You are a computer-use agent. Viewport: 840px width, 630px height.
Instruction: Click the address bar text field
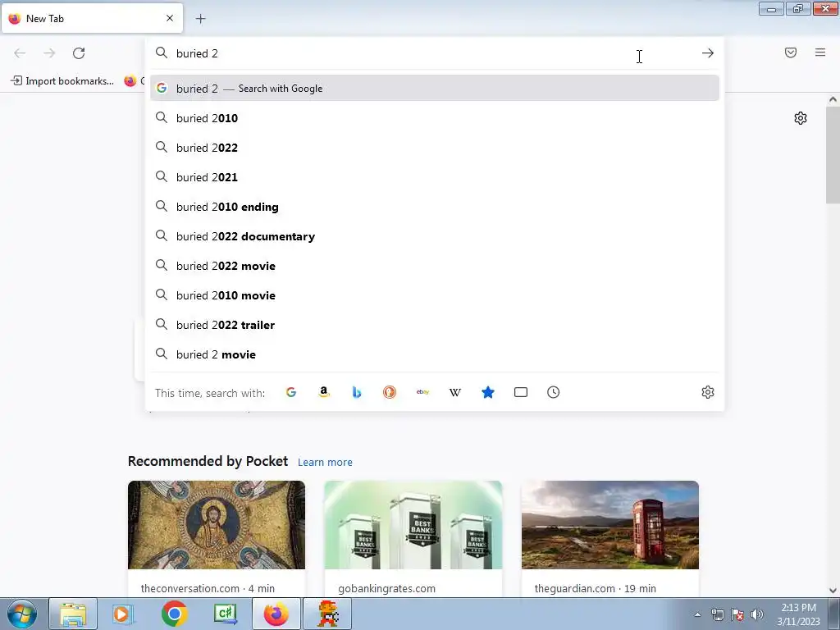point(434,53)
